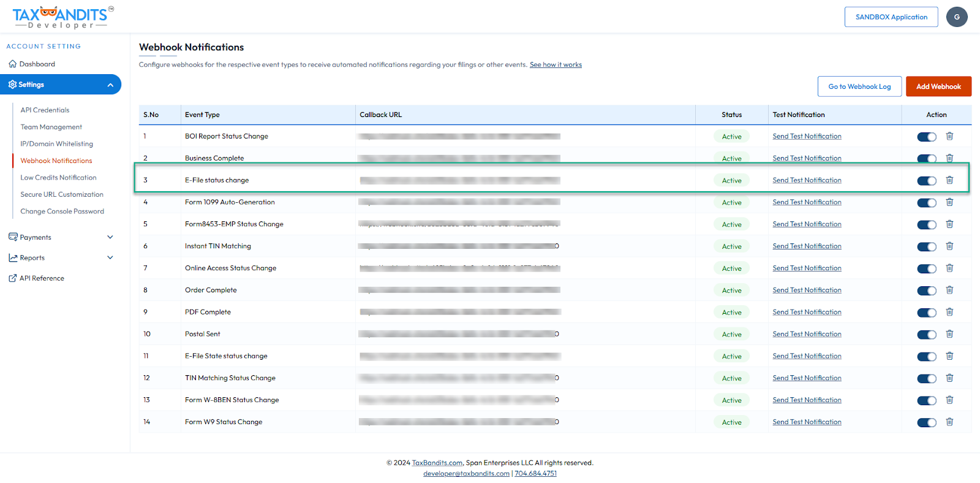Click the Settings gear icon

click(x=12, y=85)
